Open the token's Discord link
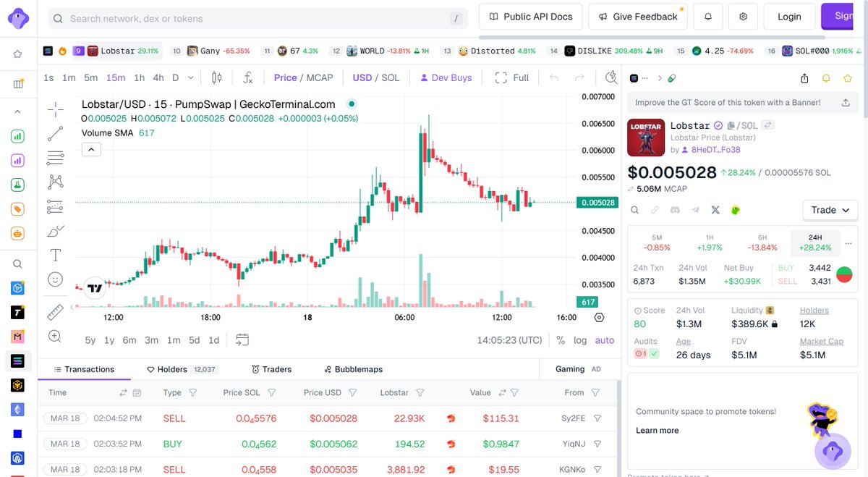Viewport: 868px width, 477px height. coord(675,210)
